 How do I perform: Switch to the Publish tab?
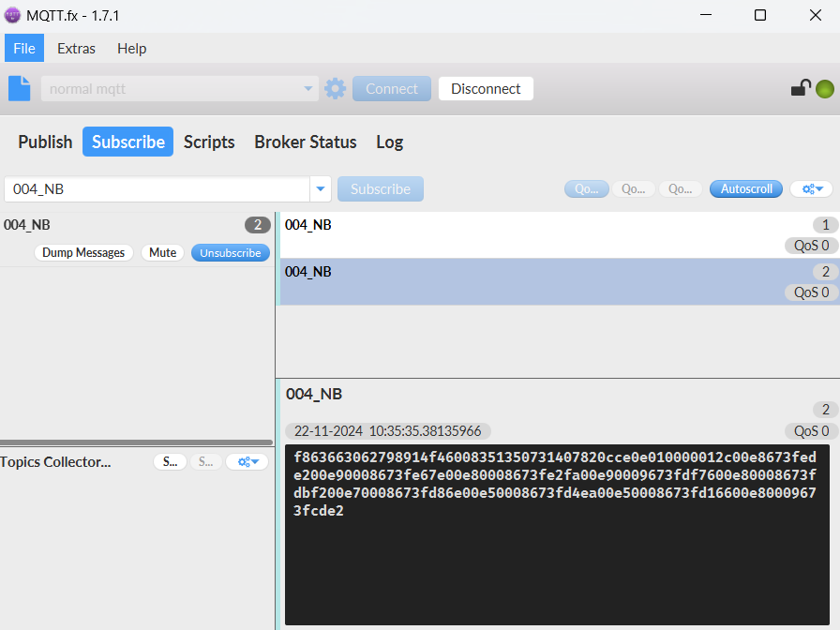pyautogui.click(x=45, y=142)
